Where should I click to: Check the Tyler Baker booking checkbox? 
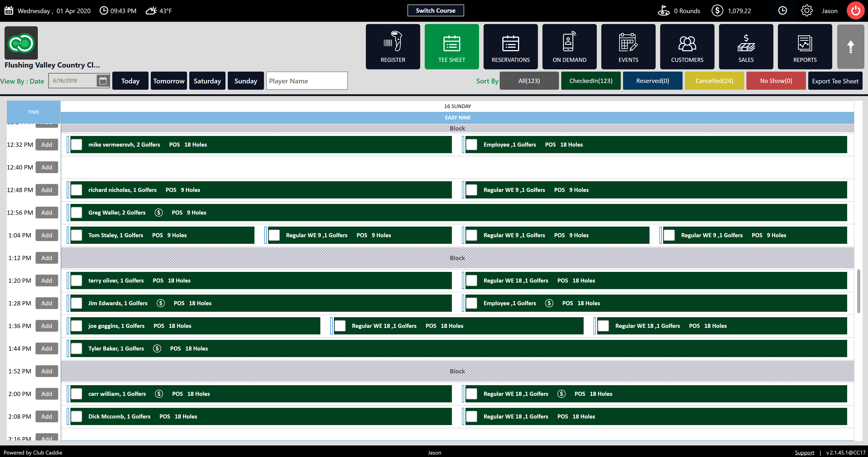point(77,348)
